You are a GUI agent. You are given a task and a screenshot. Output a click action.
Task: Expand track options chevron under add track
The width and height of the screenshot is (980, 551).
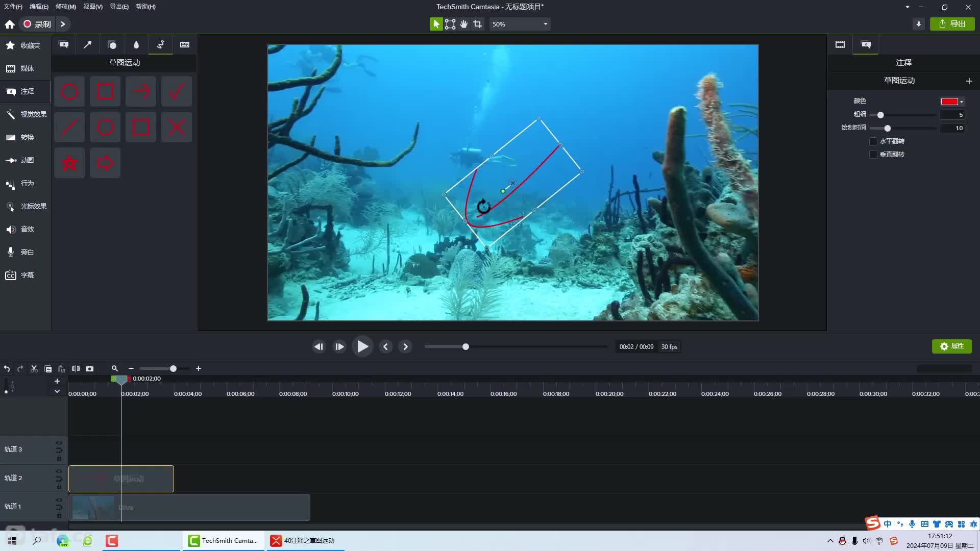57,391
